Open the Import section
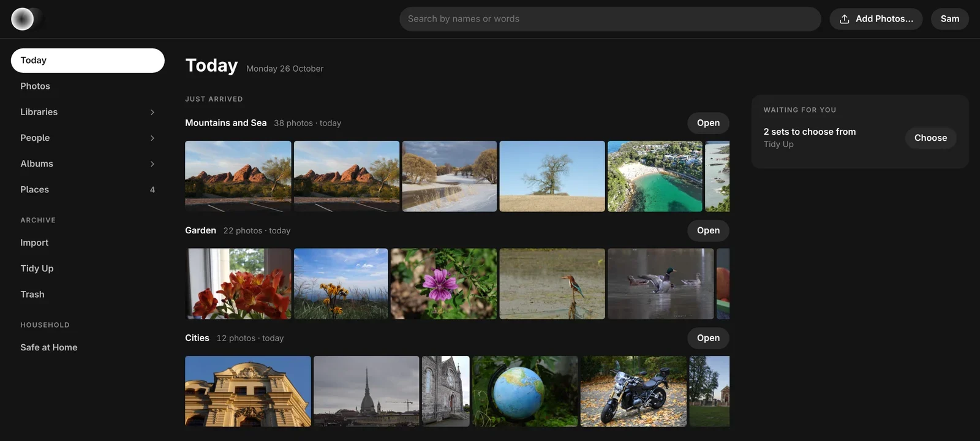Viewport: 980px width, 441px height. [88, 243]
